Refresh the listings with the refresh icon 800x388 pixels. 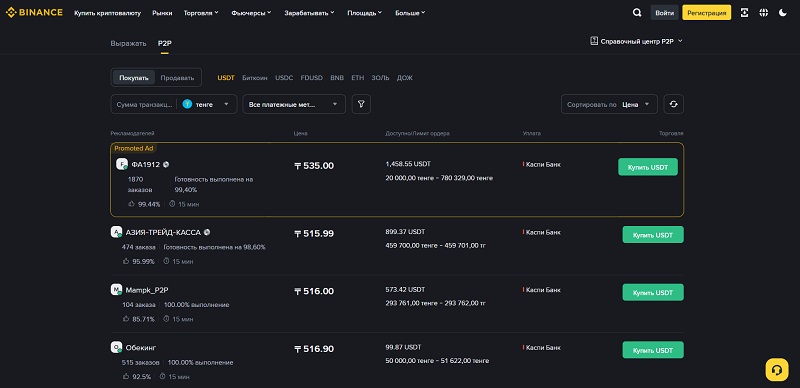coord(673,104)
